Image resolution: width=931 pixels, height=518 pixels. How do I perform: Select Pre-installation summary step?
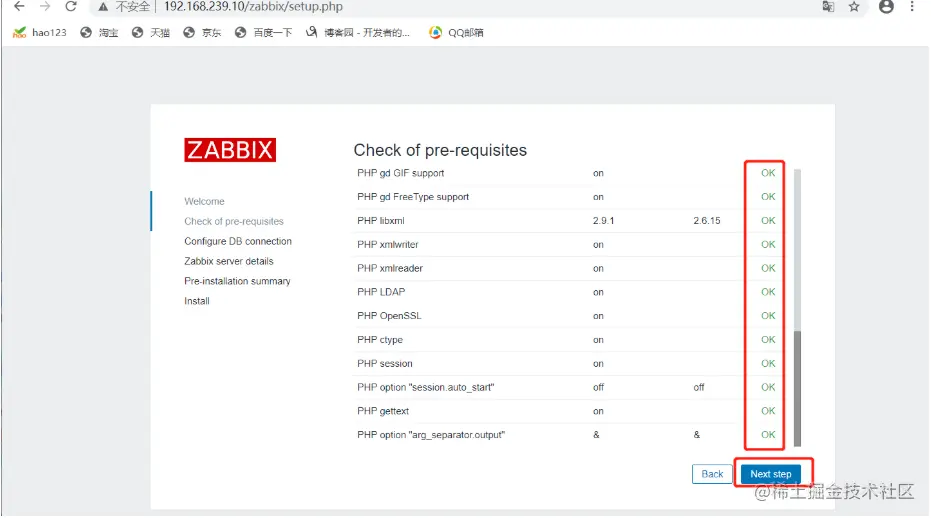click(237, 281)
